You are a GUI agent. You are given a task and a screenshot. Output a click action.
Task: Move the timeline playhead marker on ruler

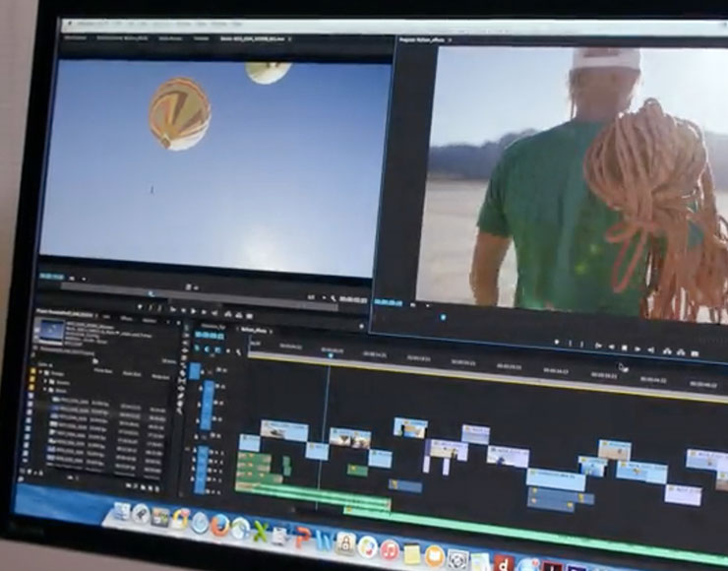331,355
